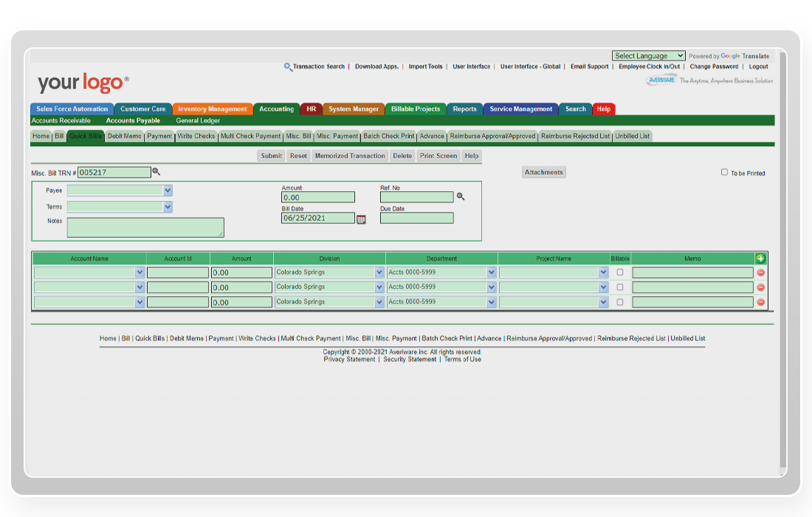The image size is (812, 517).
Task: Click the red Help module tab
Action: click(603, 109)
